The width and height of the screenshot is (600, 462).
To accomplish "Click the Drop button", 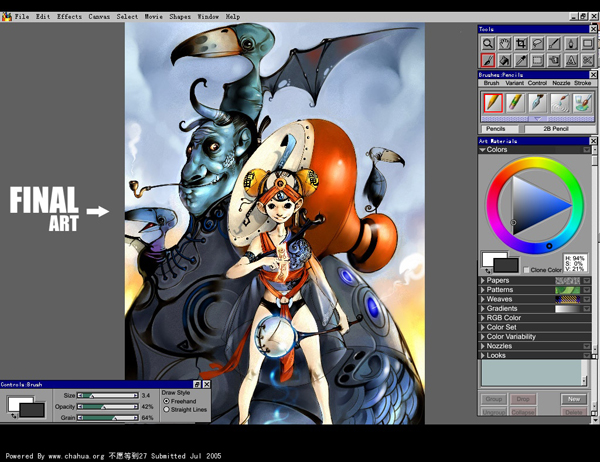I will [x=523, y=399].
